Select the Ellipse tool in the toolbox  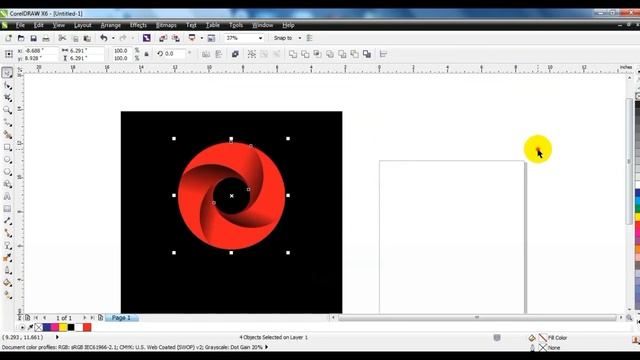tap(7, 160)
